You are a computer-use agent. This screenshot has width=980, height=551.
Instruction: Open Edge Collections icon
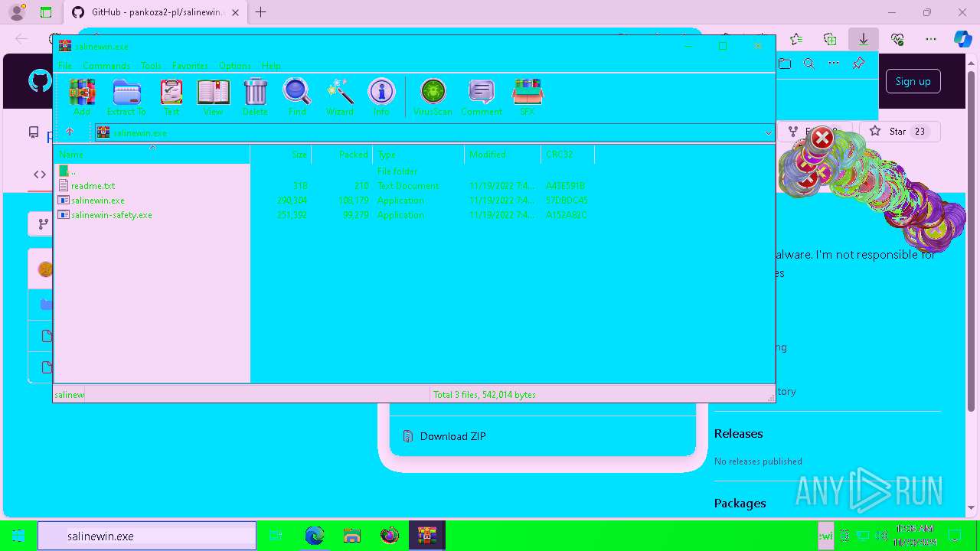tap(830, 39)
